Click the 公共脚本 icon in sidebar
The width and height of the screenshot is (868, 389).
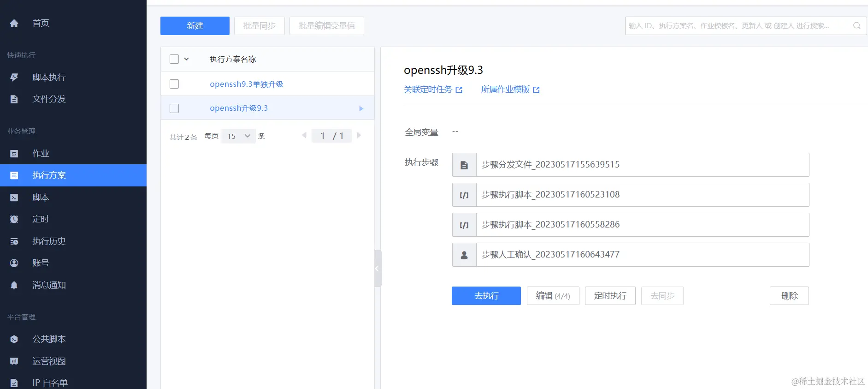[x=14, y=339]
